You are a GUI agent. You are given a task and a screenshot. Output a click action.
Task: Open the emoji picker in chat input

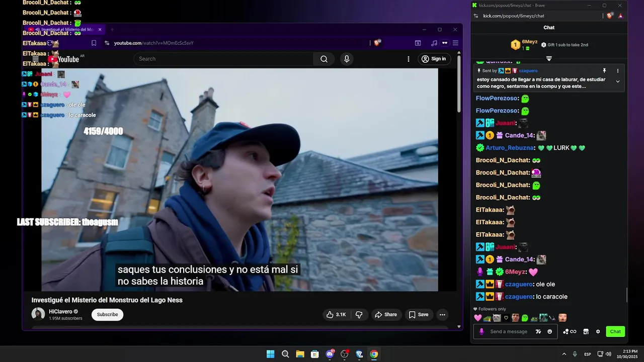[x=549, y=331]
